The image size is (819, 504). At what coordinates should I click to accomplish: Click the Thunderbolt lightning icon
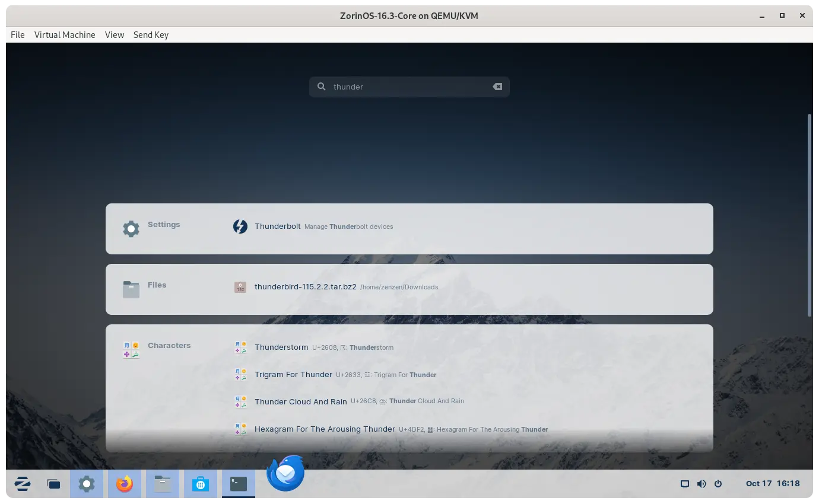coord(240,227)
